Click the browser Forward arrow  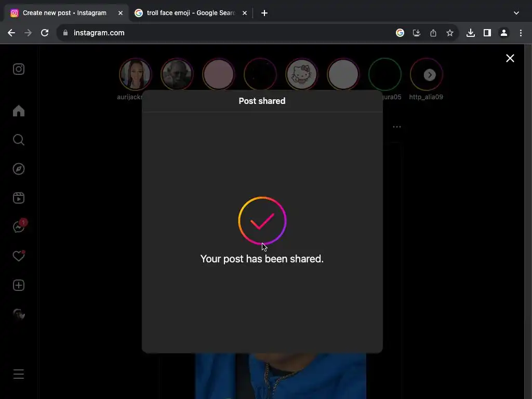28,33
